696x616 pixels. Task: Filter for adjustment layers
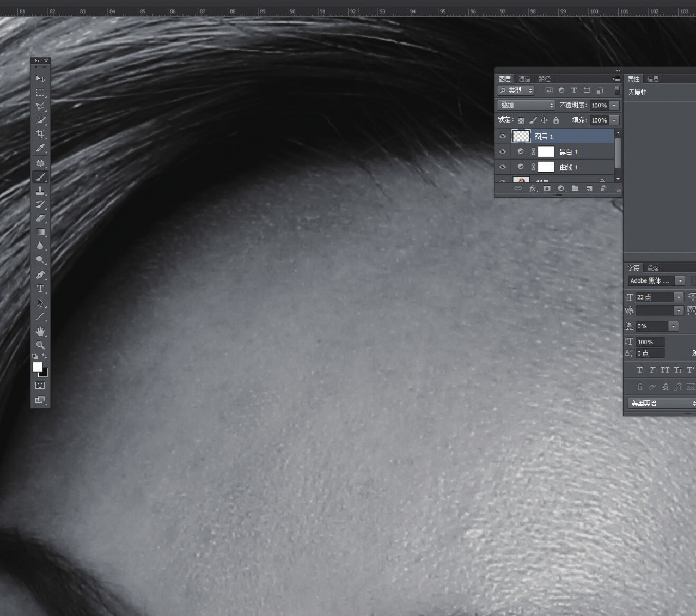point(561,90)
